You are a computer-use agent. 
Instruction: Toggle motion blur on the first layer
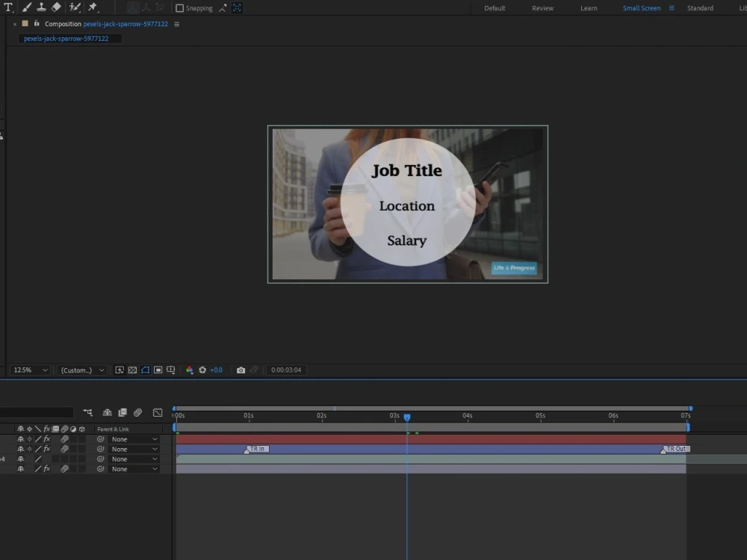(x=64, y=439)
